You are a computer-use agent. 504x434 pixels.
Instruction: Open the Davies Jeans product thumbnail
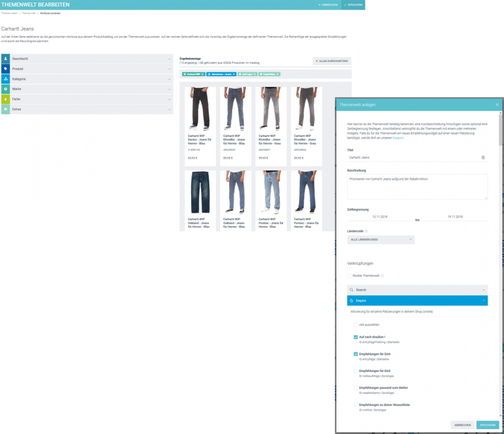pos(200,108)
